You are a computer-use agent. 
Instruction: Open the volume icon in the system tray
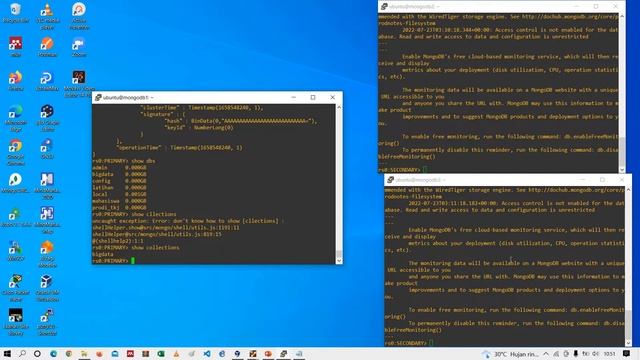click(596, 354)
